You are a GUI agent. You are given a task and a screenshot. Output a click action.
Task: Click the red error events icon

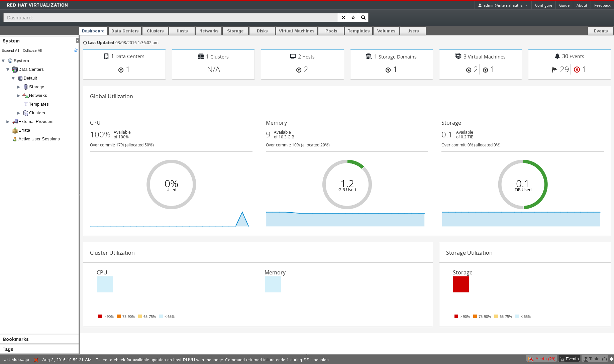tap(577, 70)
